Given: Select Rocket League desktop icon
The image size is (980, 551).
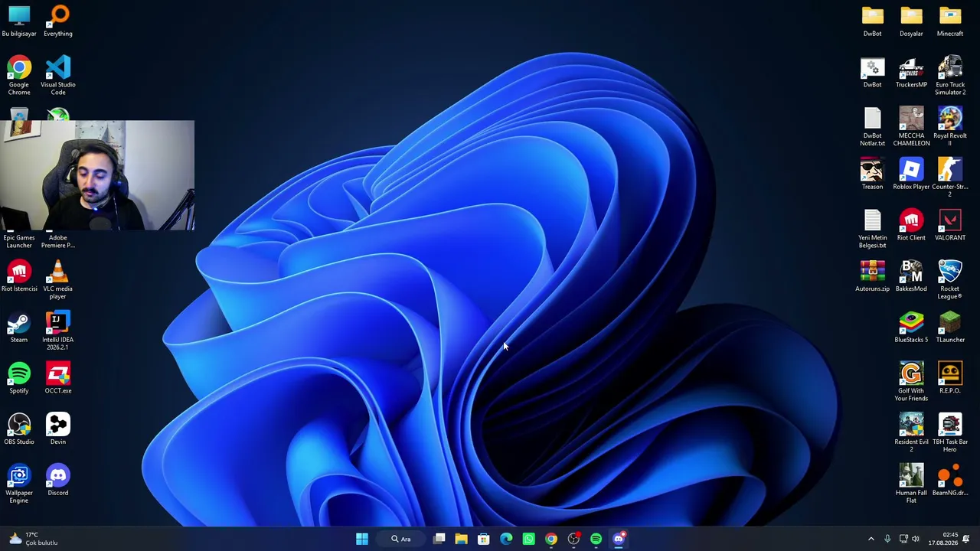Looking at the screenshot, I should click(950, 279).
